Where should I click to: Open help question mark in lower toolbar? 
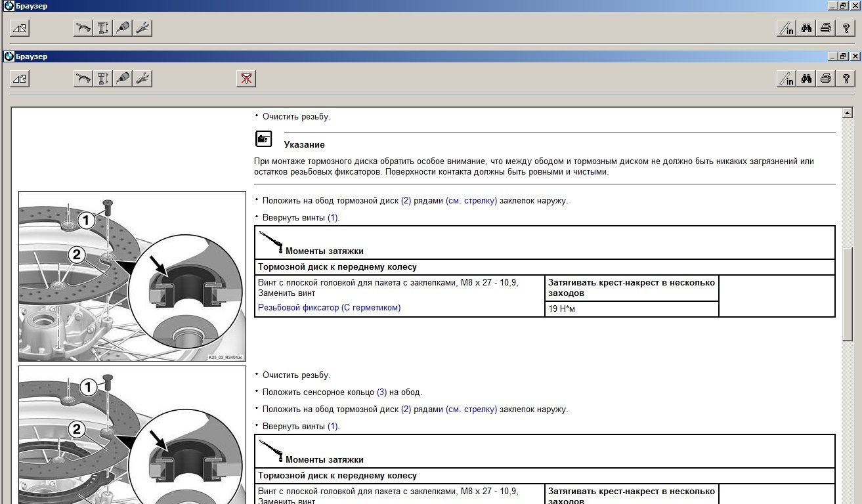click(x=846, y=79)
